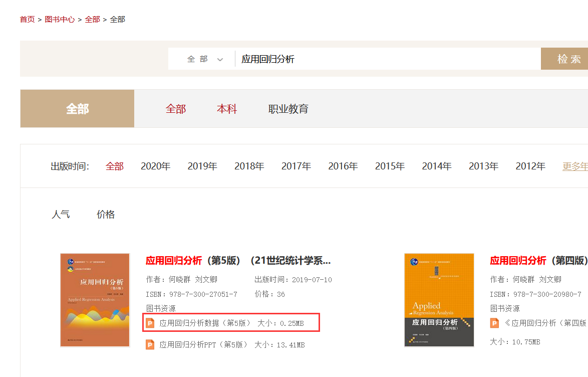Sort results by 人气
This screenshot has height=377, width=588.
(x=61, y=214)
